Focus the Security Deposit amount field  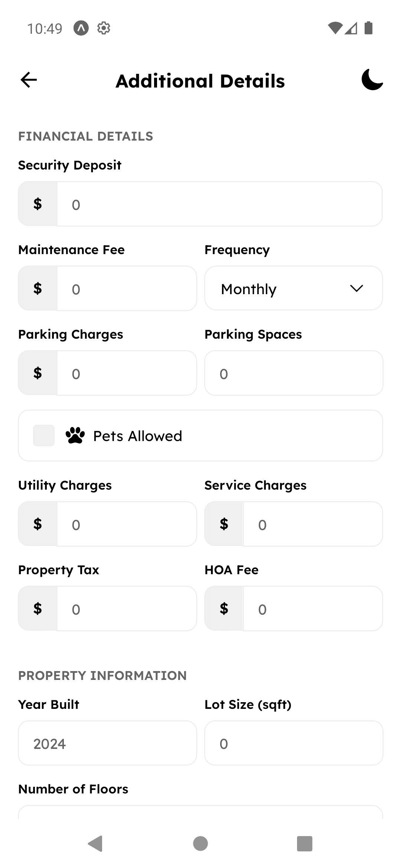[x=219, y=204]
